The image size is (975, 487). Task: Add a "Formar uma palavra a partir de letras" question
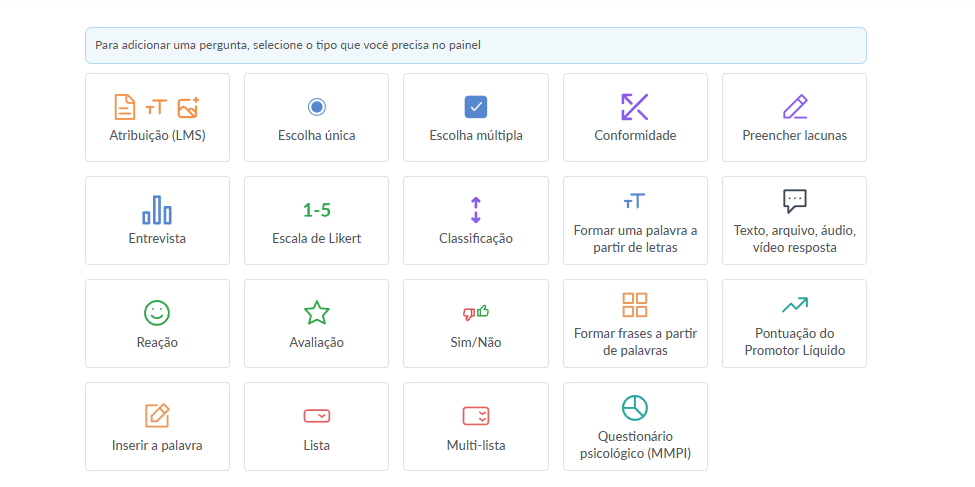tap(635, 221)
